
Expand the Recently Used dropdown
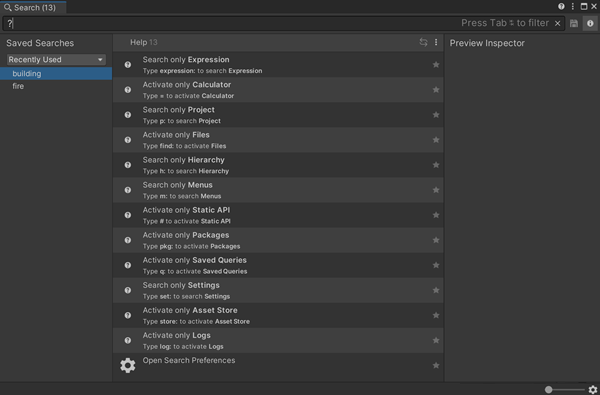pos(56,60)
